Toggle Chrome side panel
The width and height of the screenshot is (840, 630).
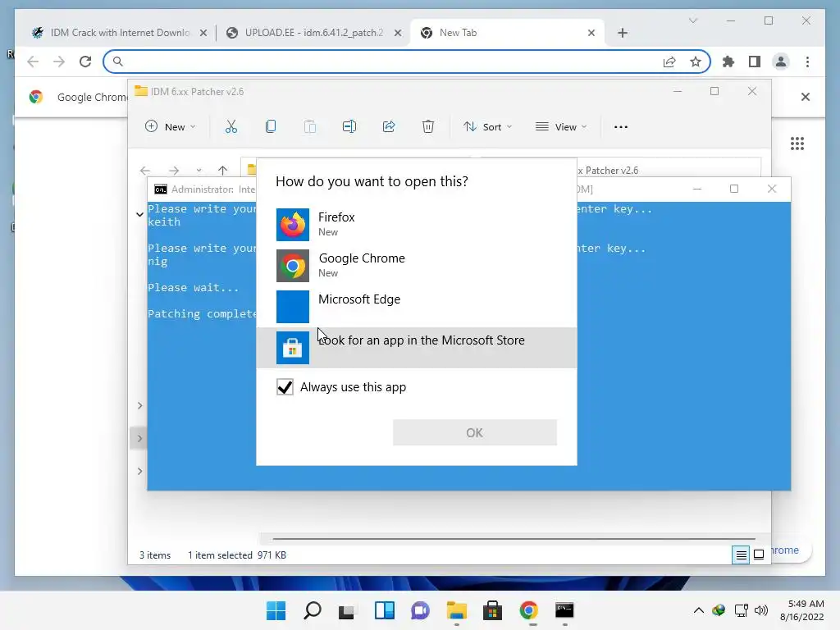(755, 62)
